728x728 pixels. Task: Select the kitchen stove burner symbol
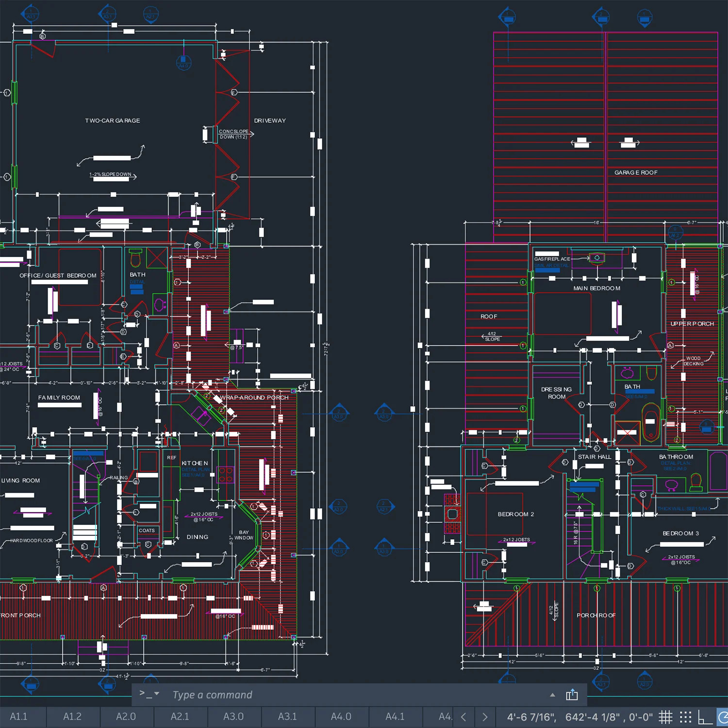pyautogui.click(x=226, y=474)
